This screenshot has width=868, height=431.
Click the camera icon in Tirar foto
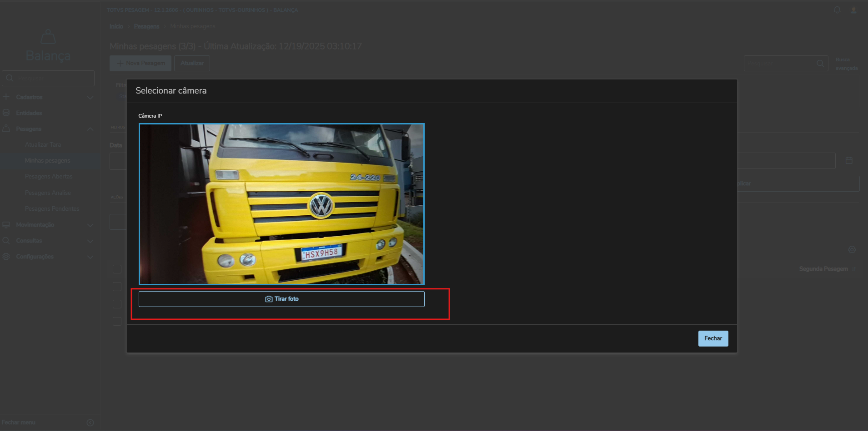pyautogui.click(x=269, y=299)
